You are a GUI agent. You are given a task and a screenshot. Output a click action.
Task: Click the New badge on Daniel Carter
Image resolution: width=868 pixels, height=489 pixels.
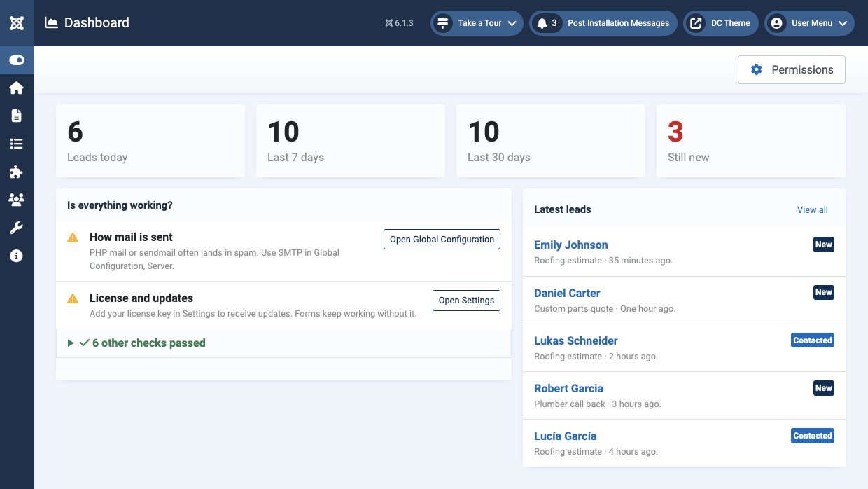(x=824, y=292)
